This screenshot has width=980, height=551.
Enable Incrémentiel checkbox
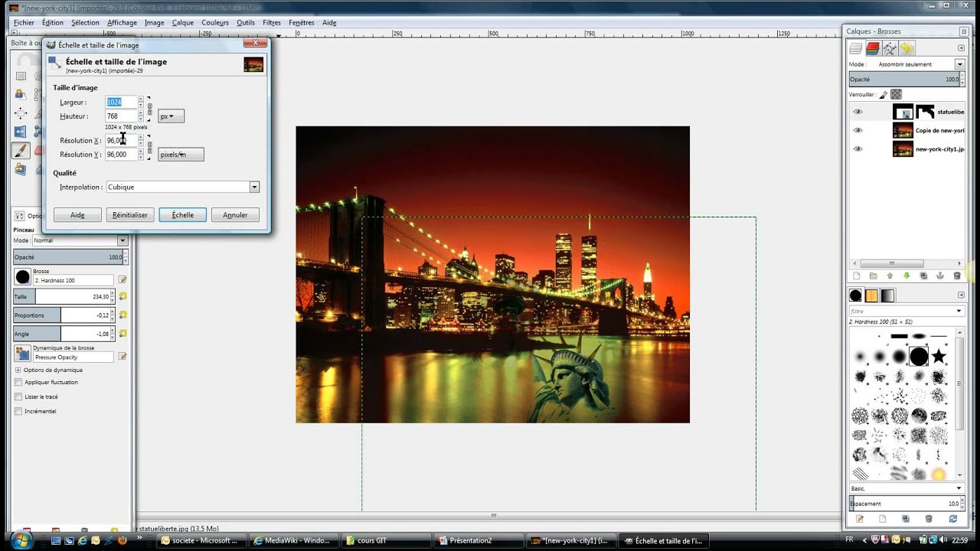(18, 412)
